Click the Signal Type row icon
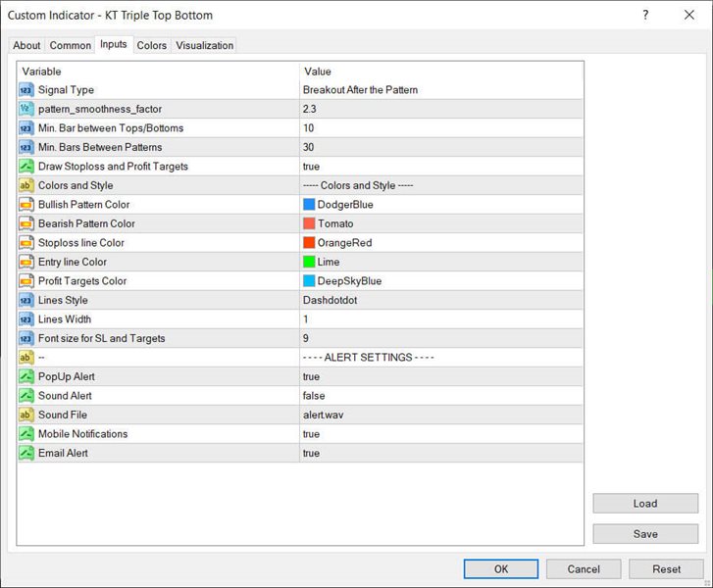Screen dimensions: 713x588 pos(26,90)
